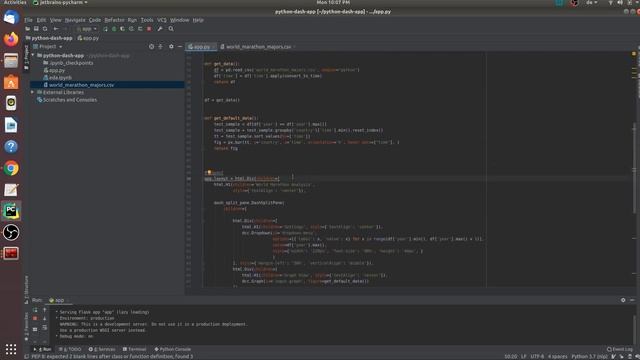Click the Rerun icon in Run panel
640x360 pixels.
pyautogui.click(x=35, y=310)
